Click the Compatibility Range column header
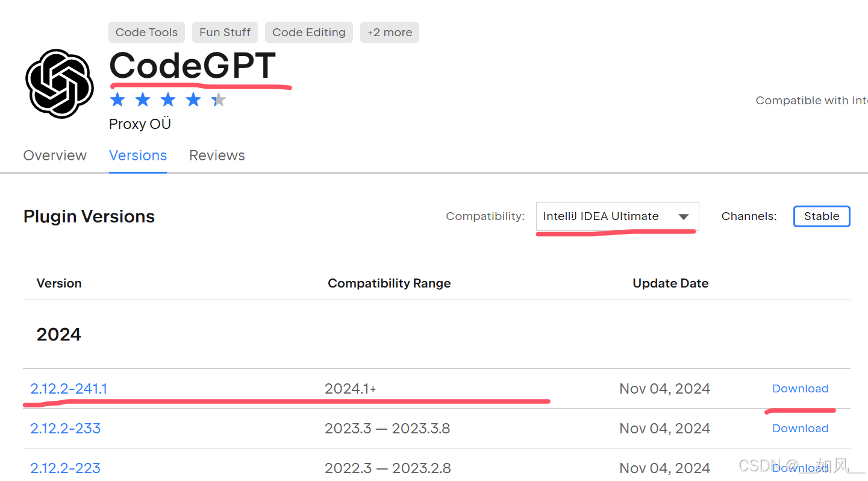The width and height of the screenshot is (868, 481). pyautogui.click(x=389, y=283)
